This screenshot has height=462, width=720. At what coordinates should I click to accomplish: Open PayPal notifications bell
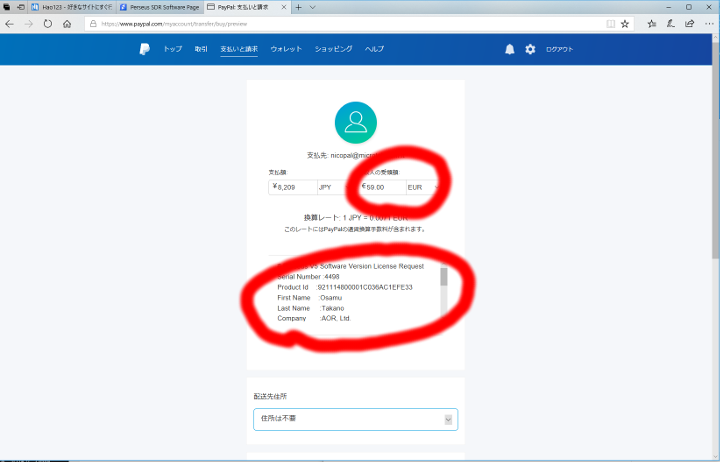510,49
